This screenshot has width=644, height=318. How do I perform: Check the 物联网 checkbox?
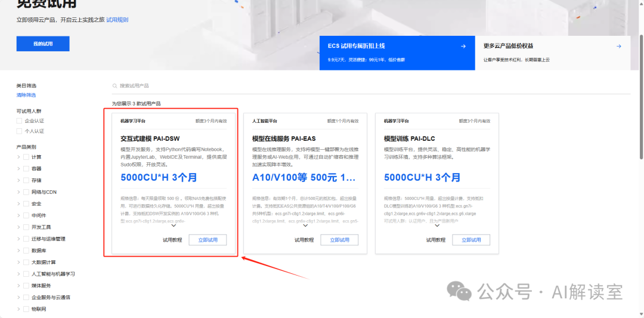26,309
